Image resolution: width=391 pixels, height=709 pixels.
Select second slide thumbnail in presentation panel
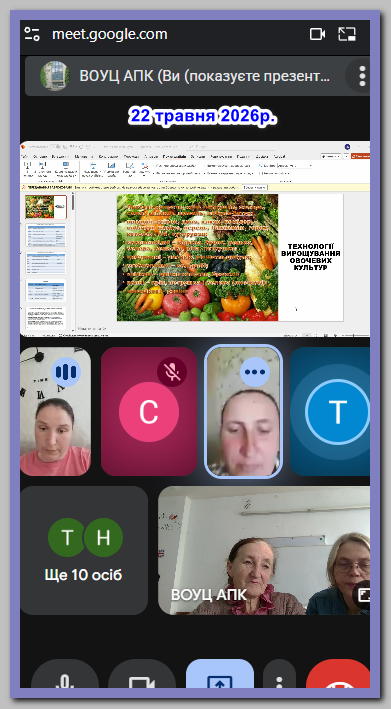pos(46,235)
